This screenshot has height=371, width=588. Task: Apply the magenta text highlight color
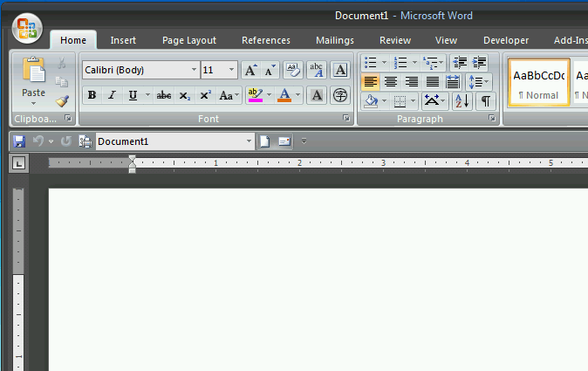pos(256,95)
